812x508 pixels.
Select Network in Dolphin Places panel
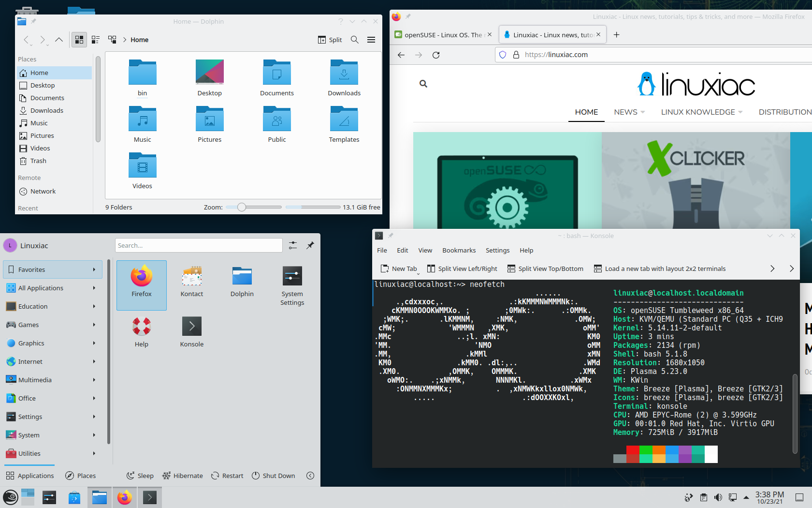click(54, 191)
